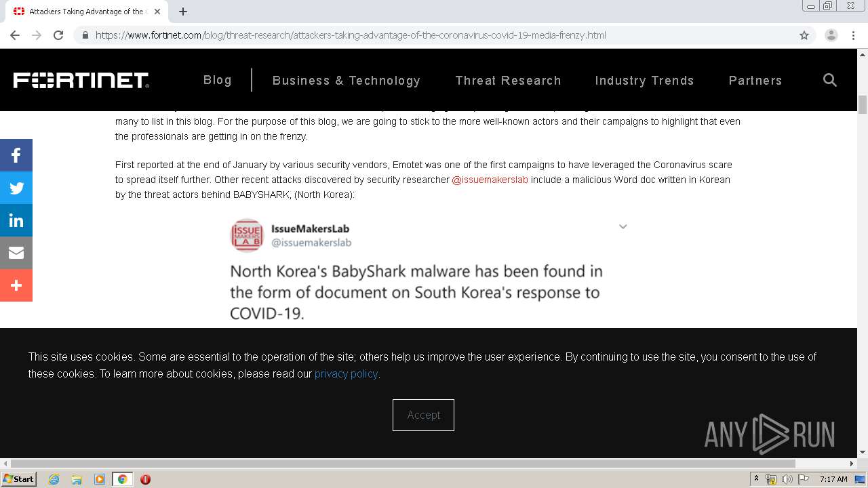Viewport: 868px width, 488px height.
Task: Open Chrome profile avatar menu
Action: [x=831, y=35]
